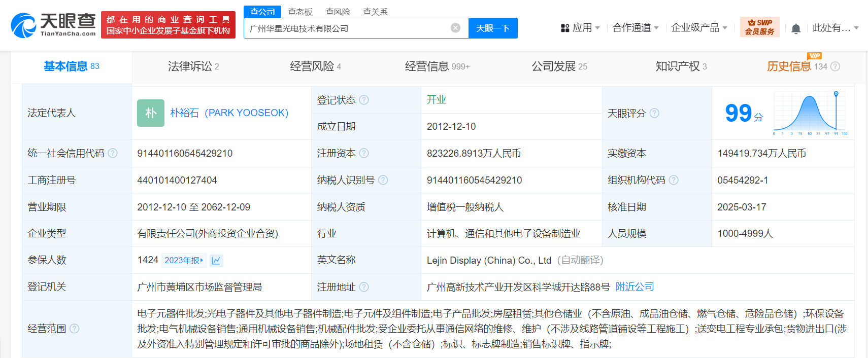Click the help icon beside 经营范围
The image size is (868, 358).
pyautogui.click(x=75, y=329)
